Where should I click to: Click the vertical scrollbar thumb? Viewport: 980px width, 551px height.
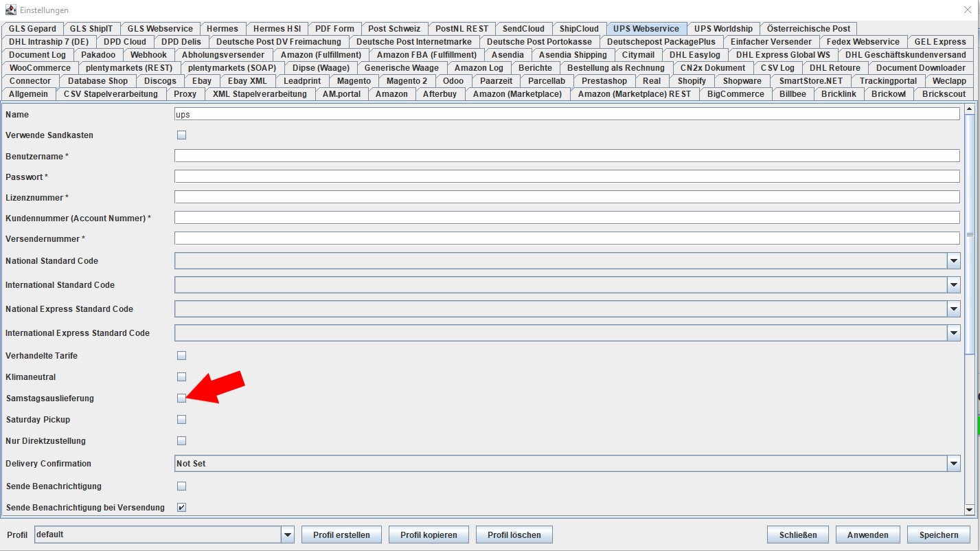click(970, 234)
